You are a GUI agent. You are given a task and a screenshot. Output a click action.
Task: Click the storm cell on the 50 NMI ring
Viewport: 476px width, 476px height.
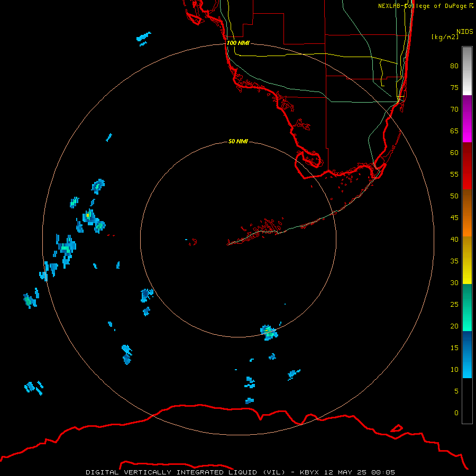click(269, 333)
